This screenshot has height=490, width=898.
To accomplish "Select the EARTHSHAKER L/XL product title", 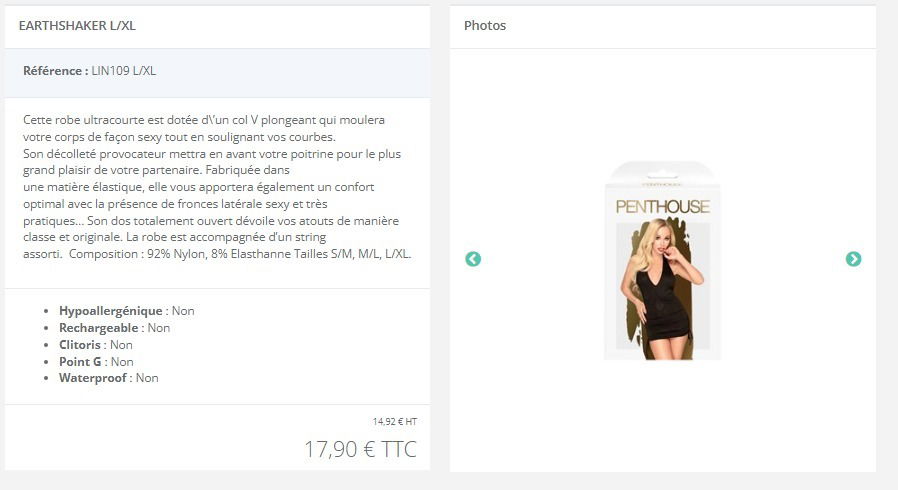I will 77,26.
